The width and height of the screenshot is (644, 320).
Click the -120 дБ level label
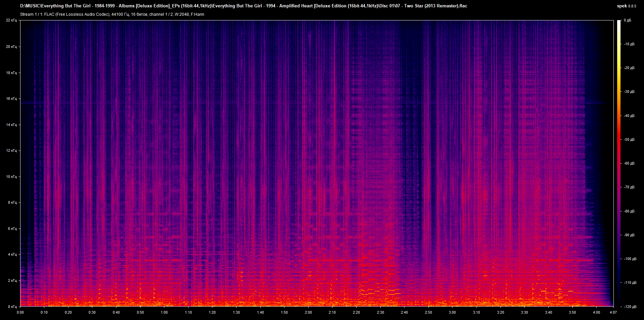(630, 307)
